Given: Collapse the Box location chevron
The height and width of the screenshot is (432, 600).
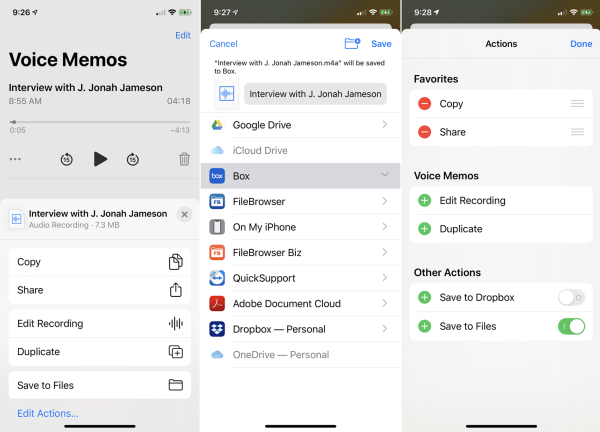Looking at the screenshot, I should coord(385,174).
